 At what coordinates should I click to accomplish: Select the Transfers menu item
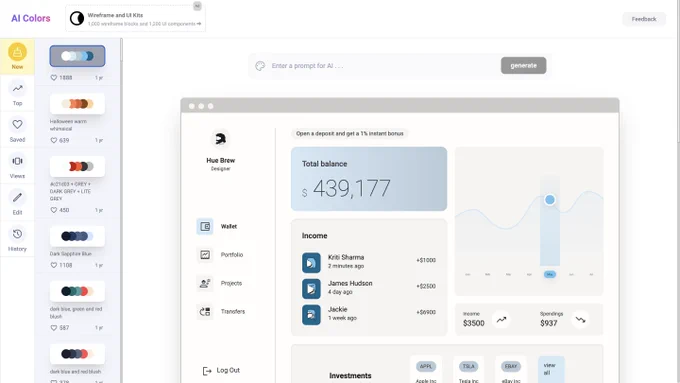221,311
